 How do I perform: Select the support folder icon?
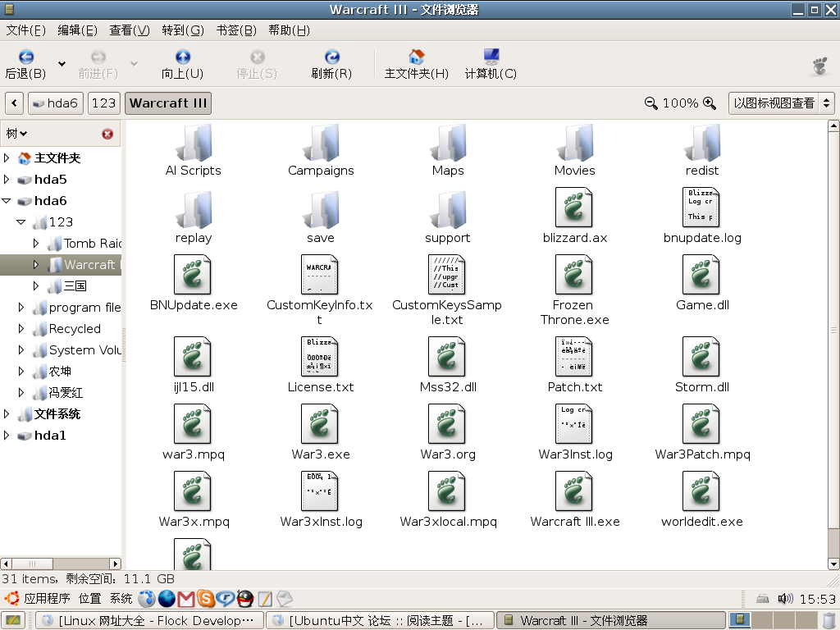[448, 210]
